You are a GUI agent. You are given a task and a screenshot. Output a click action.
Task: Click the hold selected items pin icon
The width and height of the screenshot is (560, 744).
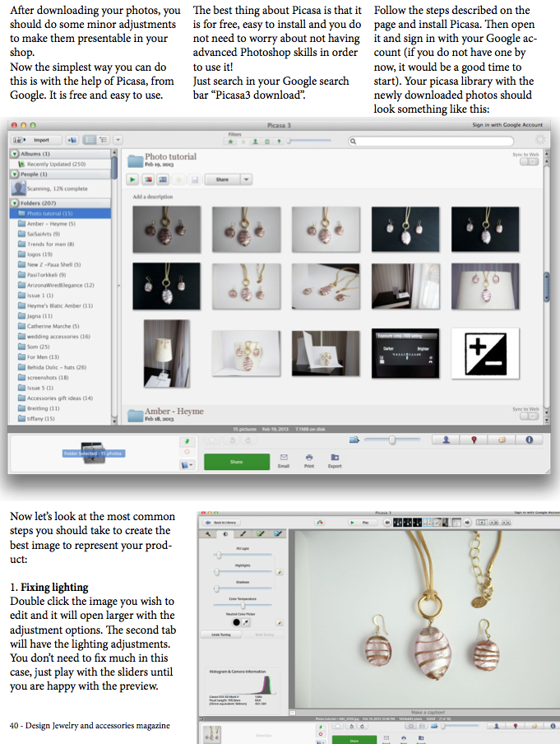187,441
